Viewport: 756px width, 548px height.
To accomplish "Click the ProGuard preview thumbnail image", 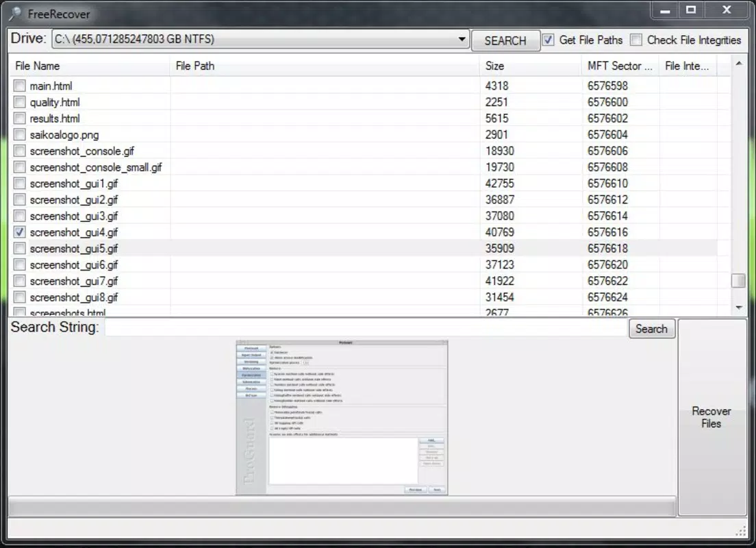I will [x=342, y=418].
